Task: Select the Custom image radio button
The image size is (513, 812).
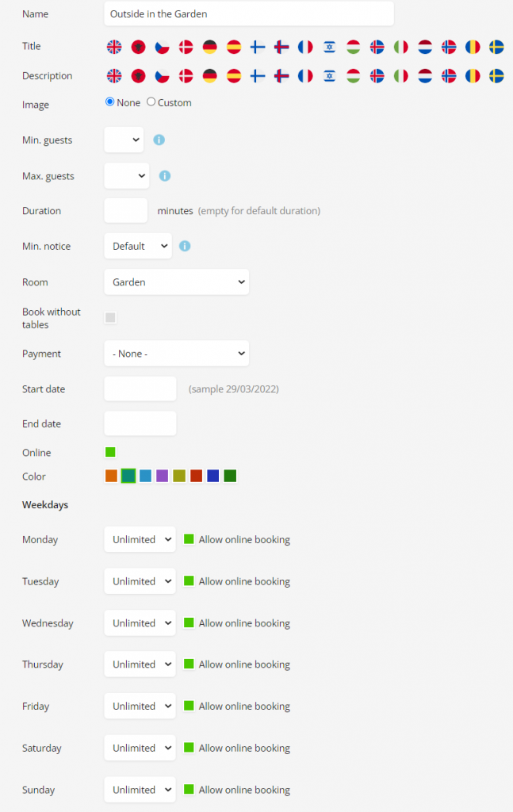Action: [151, 102]
